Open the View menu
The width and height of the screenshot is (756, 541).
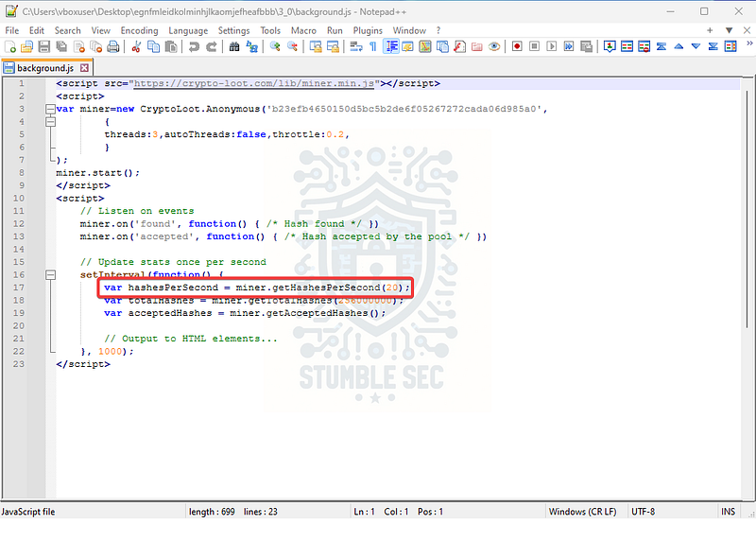(x=101, y=30)
